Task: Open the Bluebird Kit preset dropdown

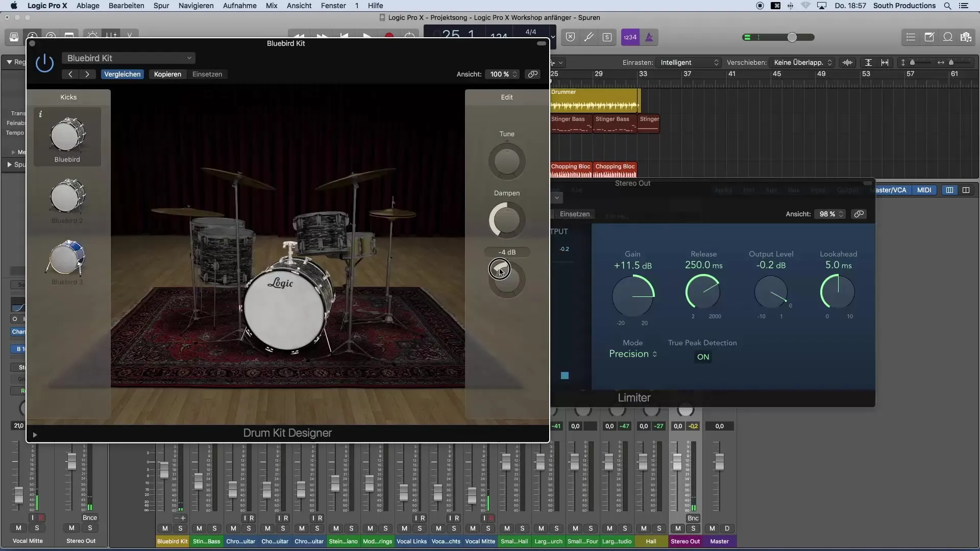Action: coord(129,58)
